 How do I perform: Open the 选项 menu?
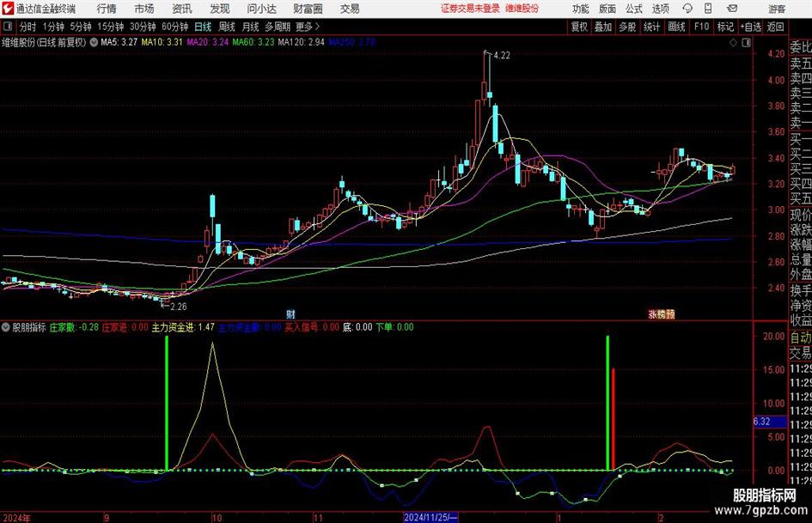point(660,9)
